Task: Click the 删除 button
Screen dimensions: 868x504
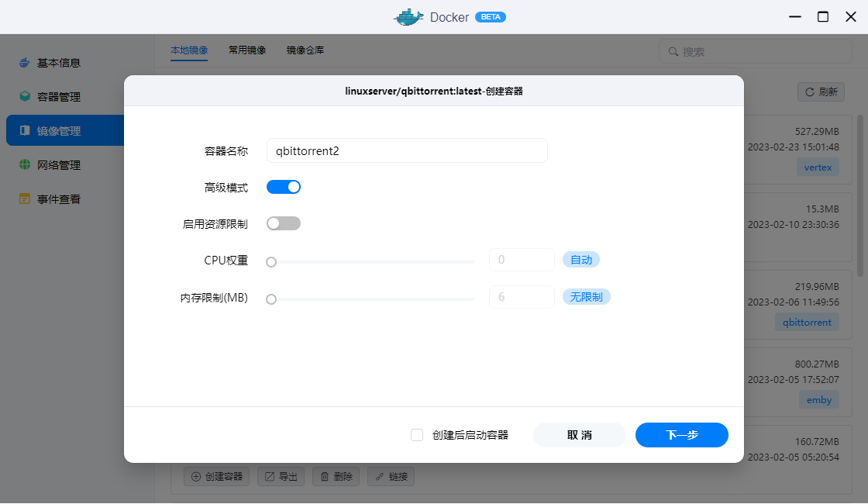Action: point(336,476)
